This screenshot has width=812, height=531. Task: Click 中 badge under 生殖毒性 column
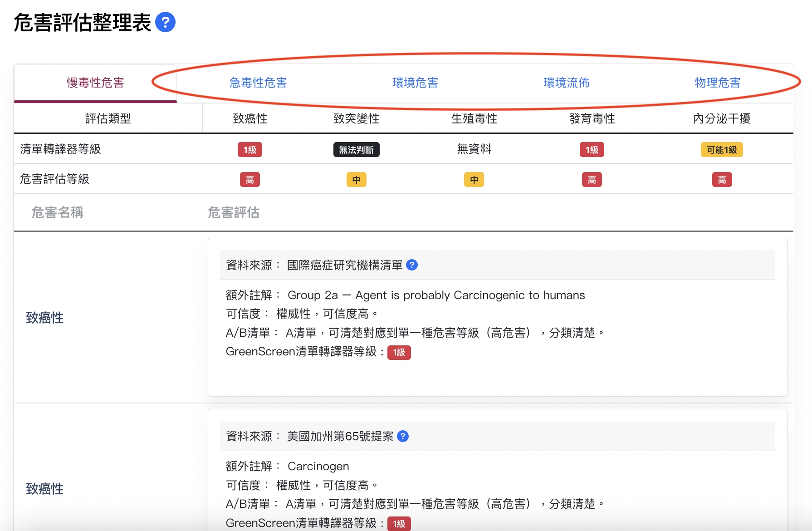pyautogui.click(x=474, y=180)
